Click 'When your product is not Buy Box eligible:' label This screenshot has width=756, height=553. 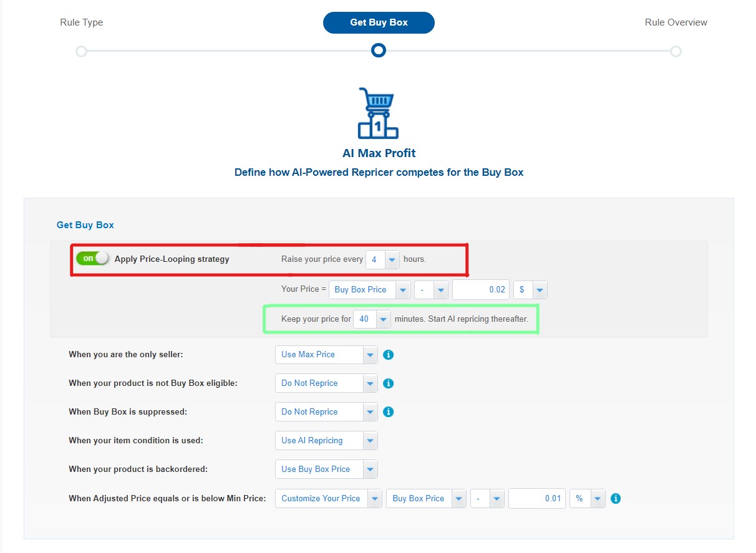click(153, 383)
